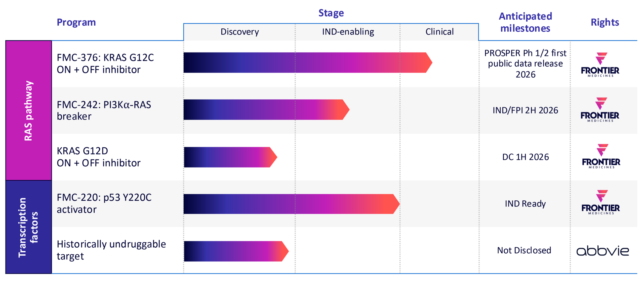Select the IND-enabling stage column header
The height and width of the screenshot is (281, 644).
(x=348, y=32)
